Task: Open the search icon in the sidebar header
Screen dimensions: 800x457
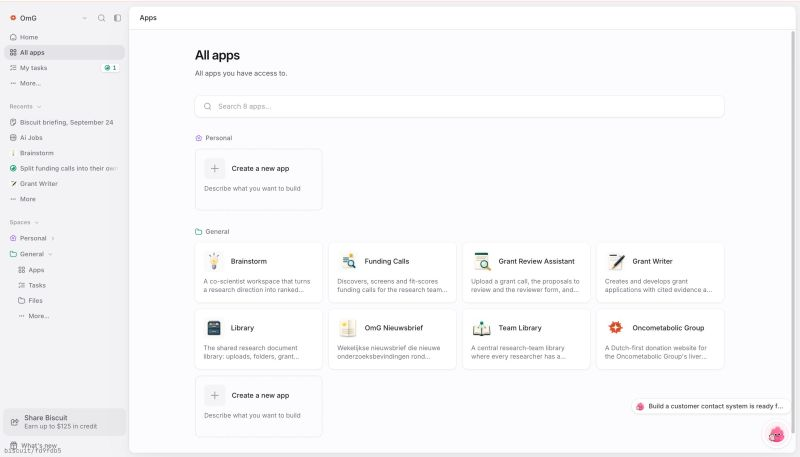Action: (x=102, y=18)
